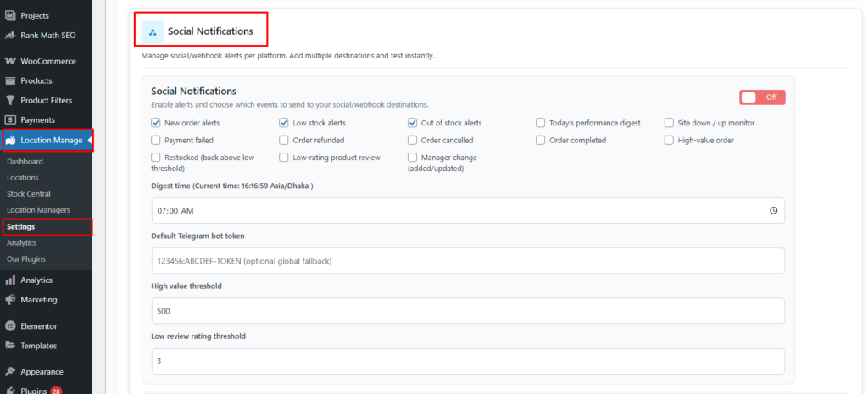Open time picker clock icon in Digest time
The height and width of the screenshot is (394, 868).
pyautogui.click(x=773, y=211)
